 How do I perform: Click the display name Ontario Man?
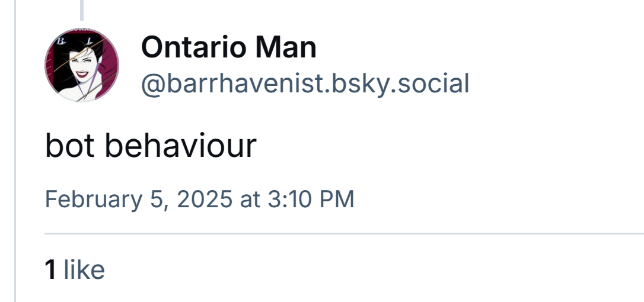coord(229,47)
